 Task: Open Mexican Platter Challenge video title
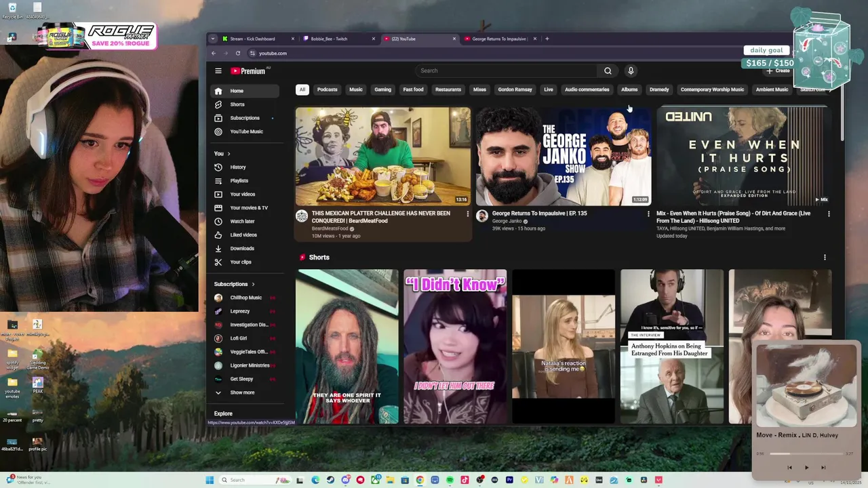coord(381,217)
